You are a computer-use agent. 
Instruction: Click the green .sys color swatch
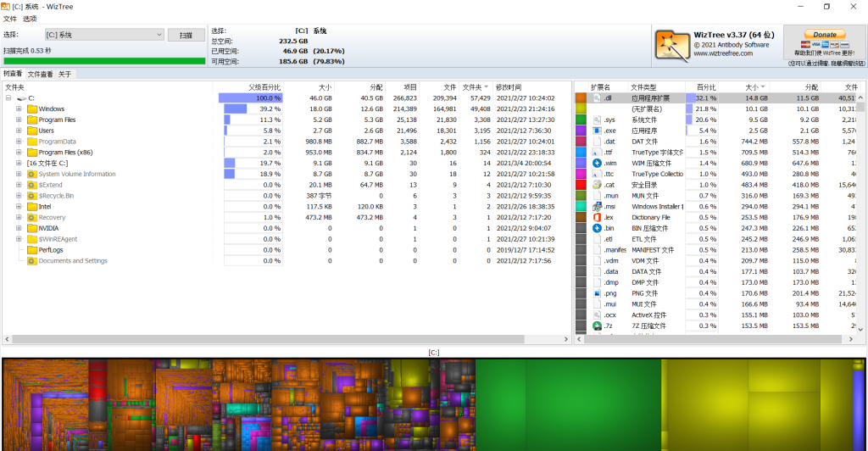coord(581,120)
